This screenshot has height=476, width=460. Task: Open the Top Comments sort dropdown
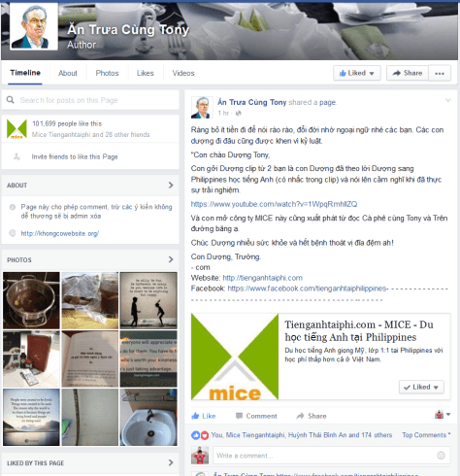point(426,435)
